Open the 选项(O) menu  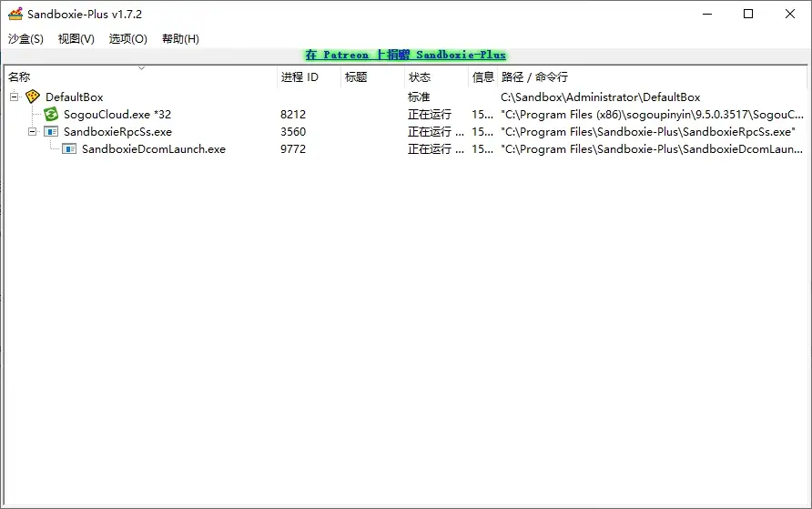pos(127,38)
